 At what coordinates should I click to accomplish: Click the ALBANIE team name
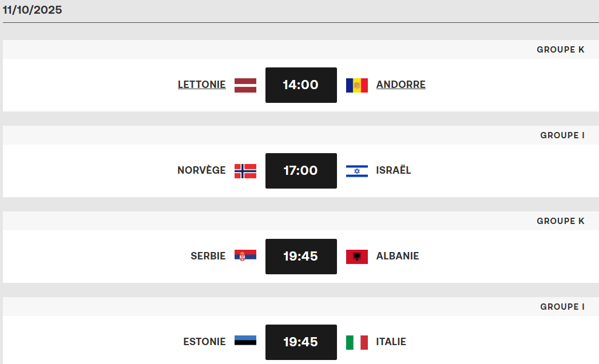click(398, 256)
